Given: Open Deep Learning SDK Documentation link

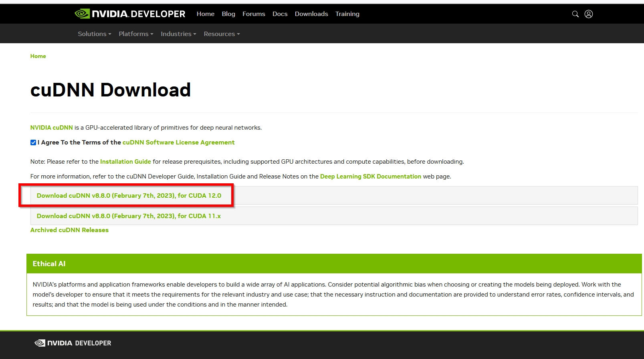Looking at the screenshot, I should click(371, 176).
